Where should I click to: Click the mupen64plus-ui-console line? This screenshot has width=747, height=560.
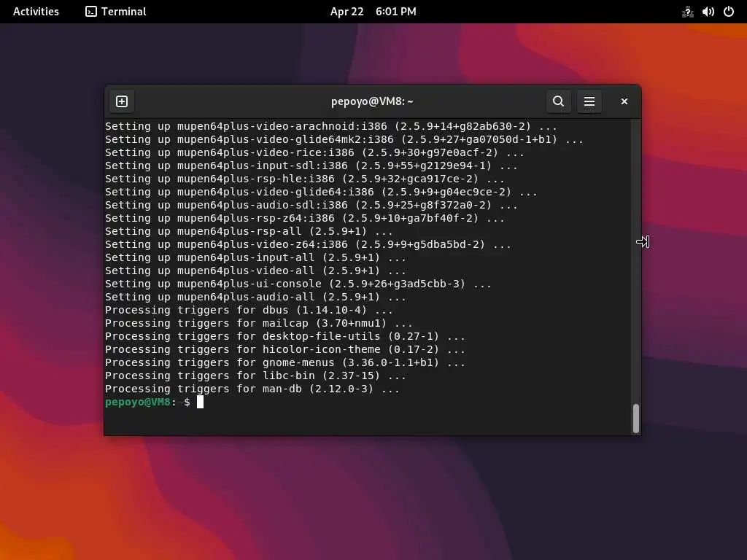click(298, 284)
